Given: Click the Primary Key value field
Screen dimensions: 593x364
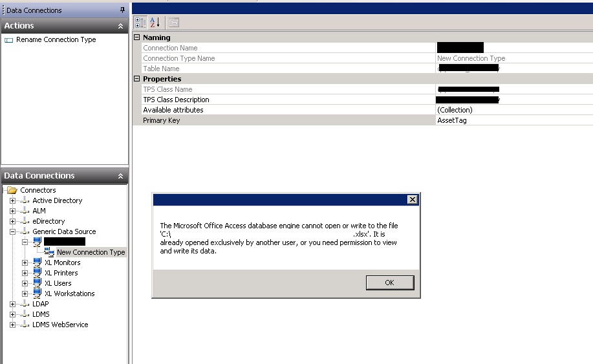Looking at the screenshot, I should [x=511, y=120].
